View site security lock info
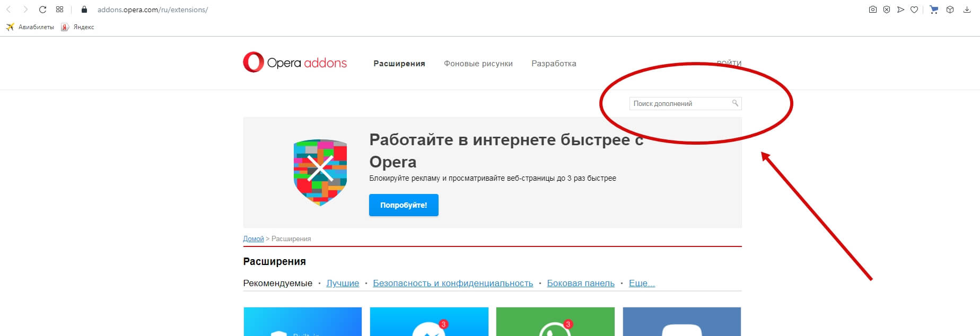This screenshot has height=336, width=980. [x=84, y=10]
